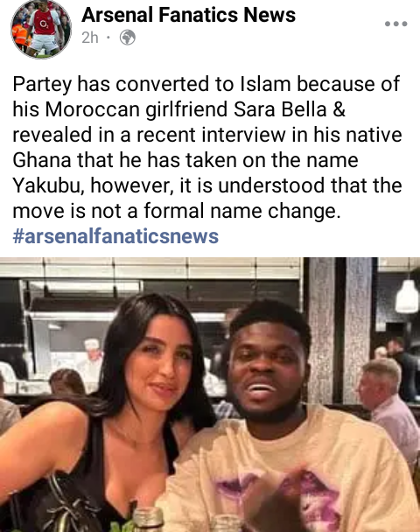Click the word "Partey" starting the post

(x=42, y=84)
